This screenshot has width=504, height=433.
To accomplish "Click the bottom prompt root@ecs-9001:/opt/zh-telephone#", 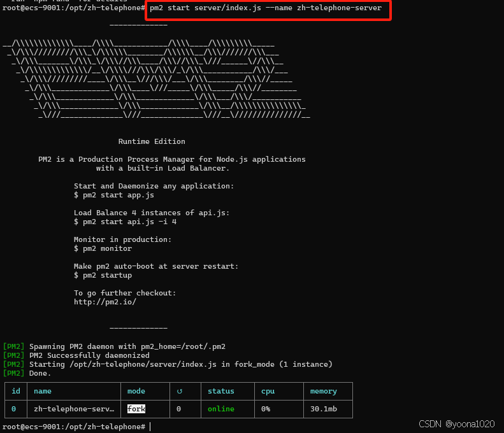I will click(x=74, y=427).
